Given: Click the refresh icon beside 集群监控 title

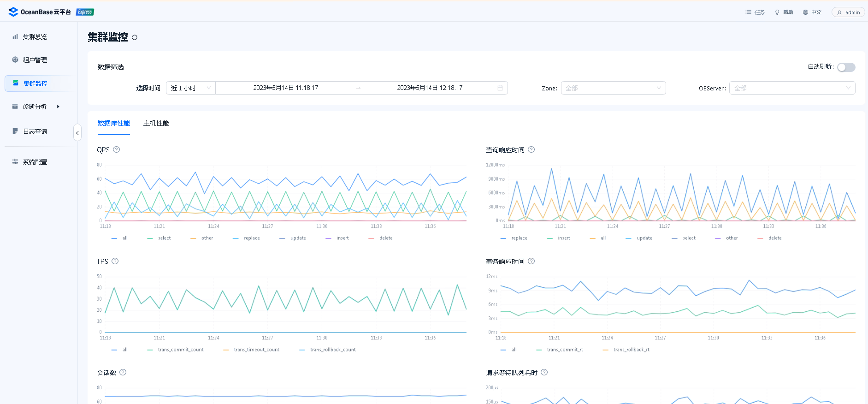Looking at the screenshot, I should 135,37.
